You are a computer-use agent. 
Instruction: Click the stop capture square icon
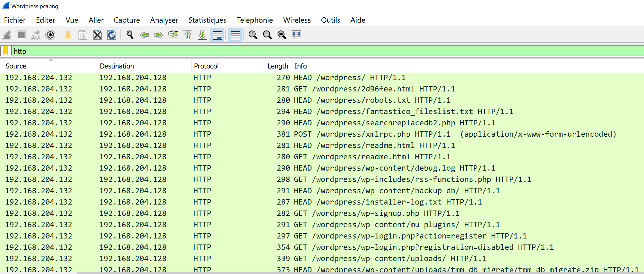[x=21, y=35]
